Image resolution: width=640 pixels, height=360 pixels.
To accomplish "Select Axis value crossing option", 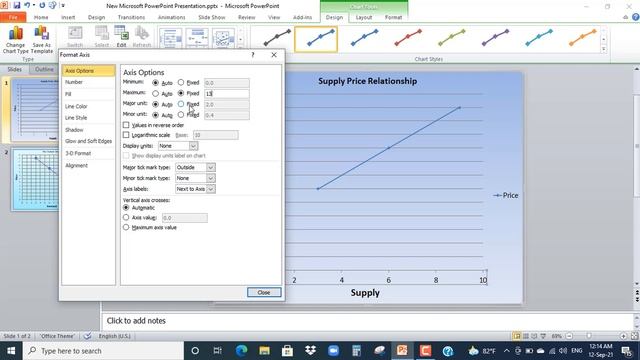I will pyautogui.click(x=126, y=218).
